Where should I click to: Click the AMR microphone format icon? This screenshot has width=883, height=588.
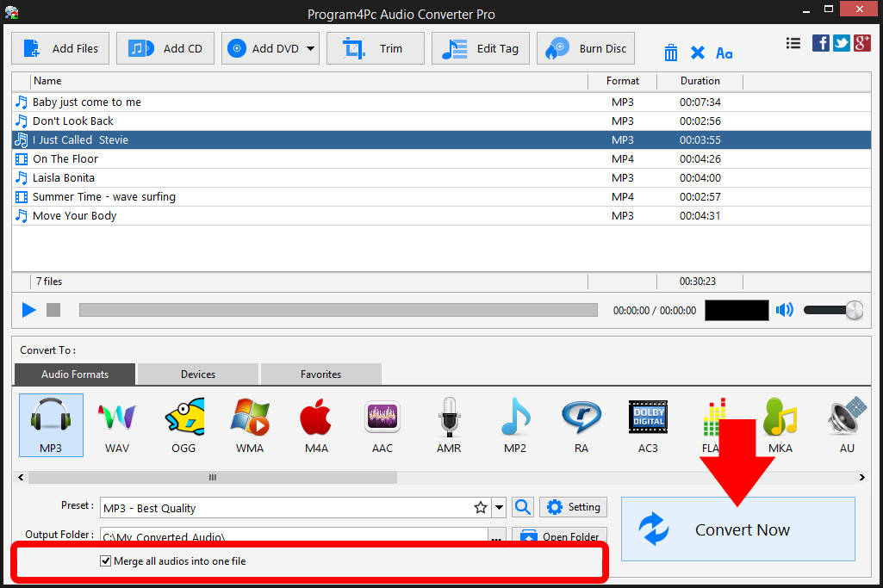point(448,422)
